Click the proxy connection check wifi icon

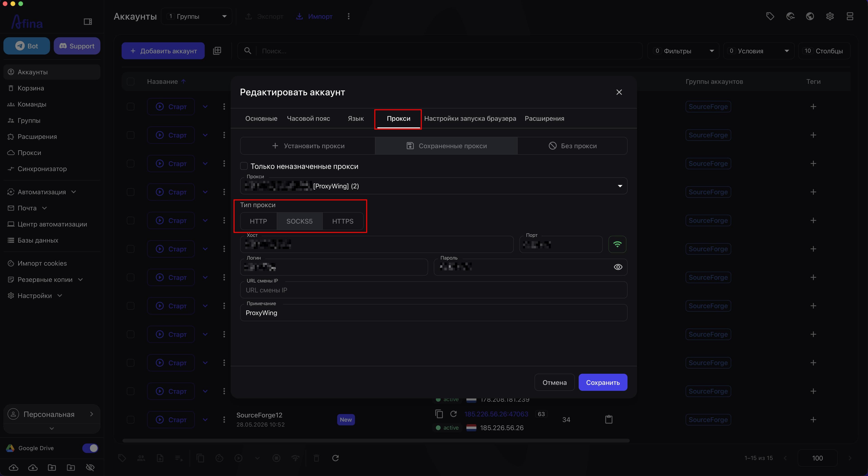click(617, 244)
